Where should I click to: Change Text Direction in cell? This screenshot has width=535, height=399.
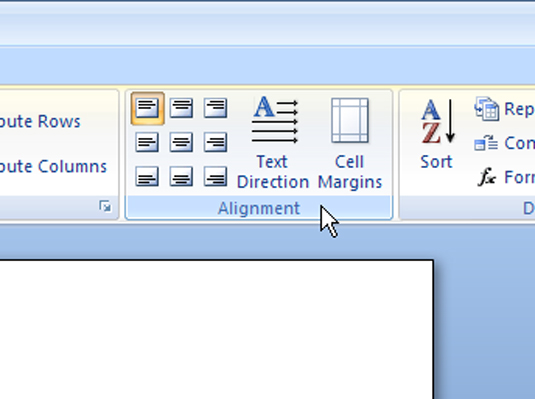point(273,143)
